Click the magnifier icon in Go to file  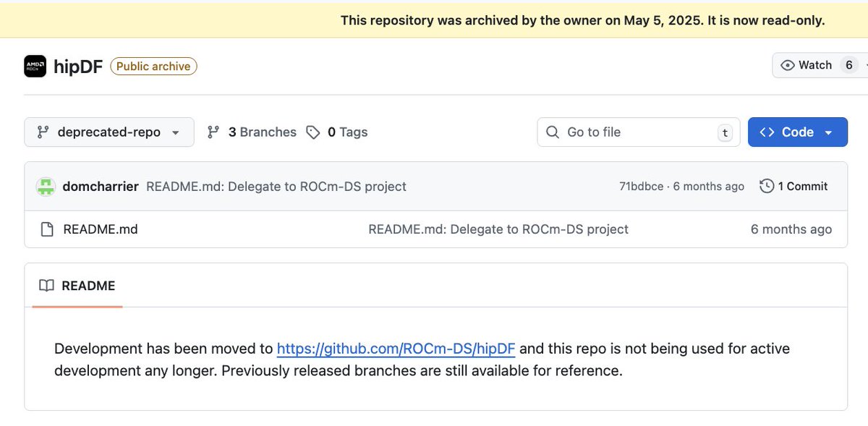553,132
